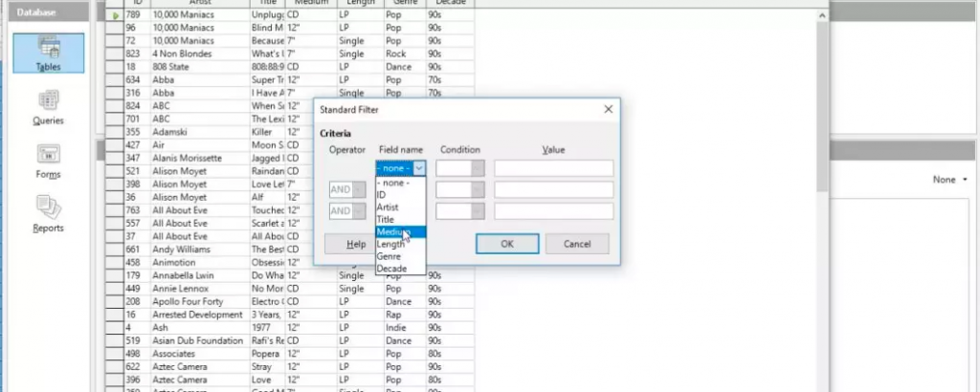The height and width of the screenshot is (392, 980).
Task: Select row header of record 789
Action: pyautogui.click(x=115, y=15)
